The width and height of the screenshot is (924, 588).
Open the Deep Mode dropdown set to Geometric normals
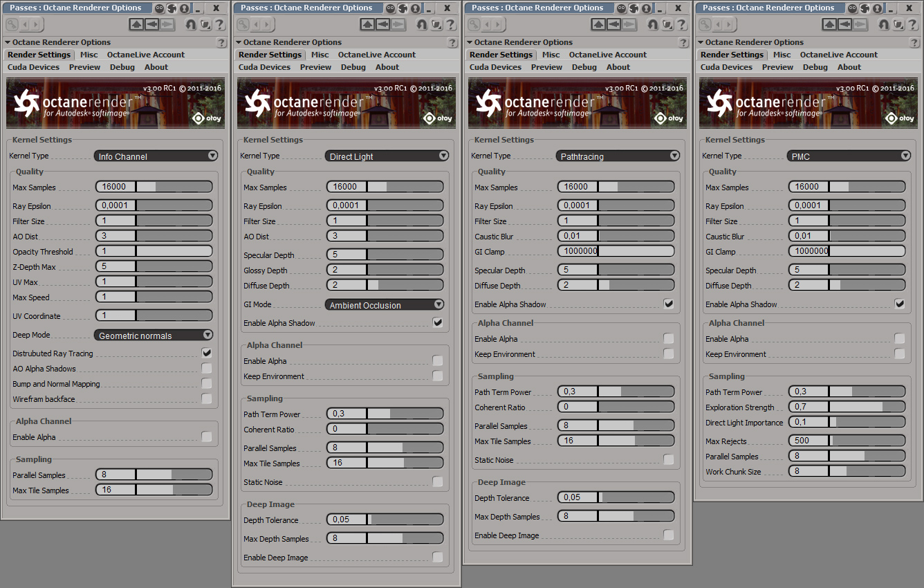point(154,336)
